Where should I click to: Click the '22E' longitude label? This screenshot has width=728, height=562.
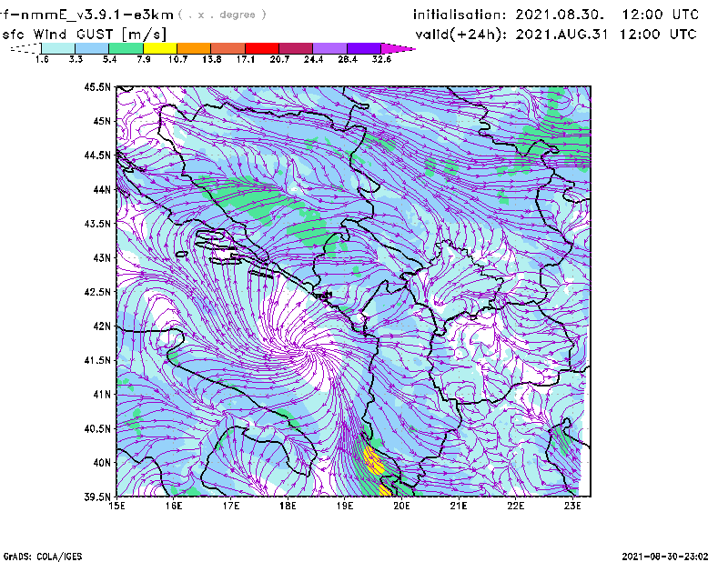[516, 506]
